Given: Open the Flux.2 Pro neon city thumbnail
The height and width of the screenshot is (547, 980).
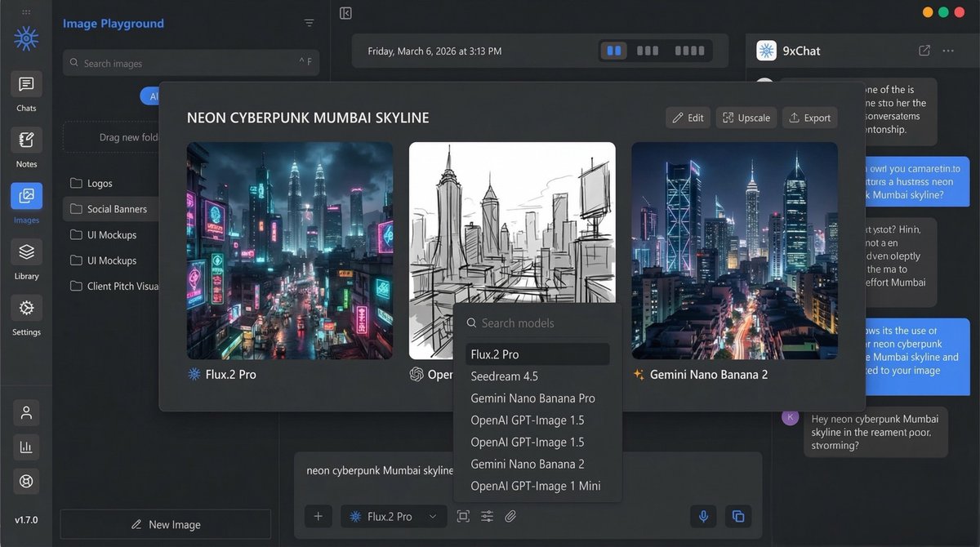Looking at the screenshot, I should (290, 251).
